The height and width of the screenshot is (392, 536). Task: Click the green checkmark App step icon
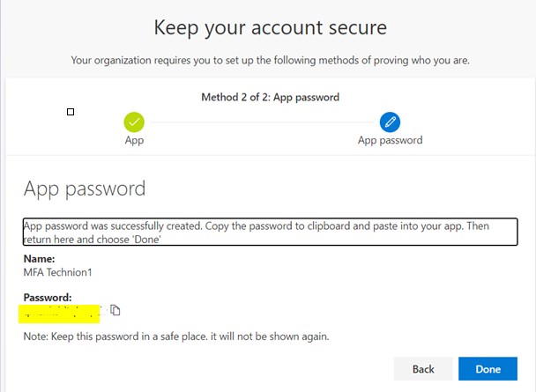[x=134, y=122]
